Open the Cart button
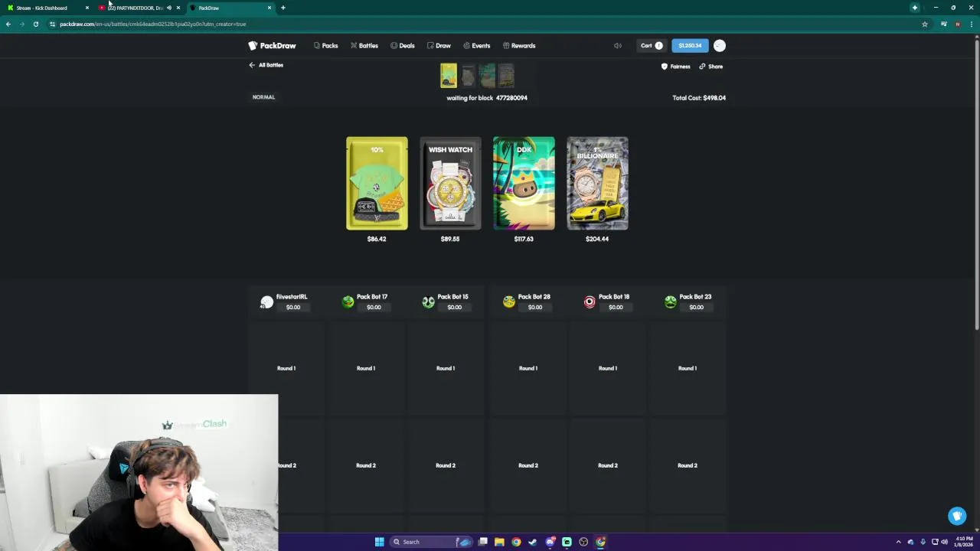 pos(652,46)
